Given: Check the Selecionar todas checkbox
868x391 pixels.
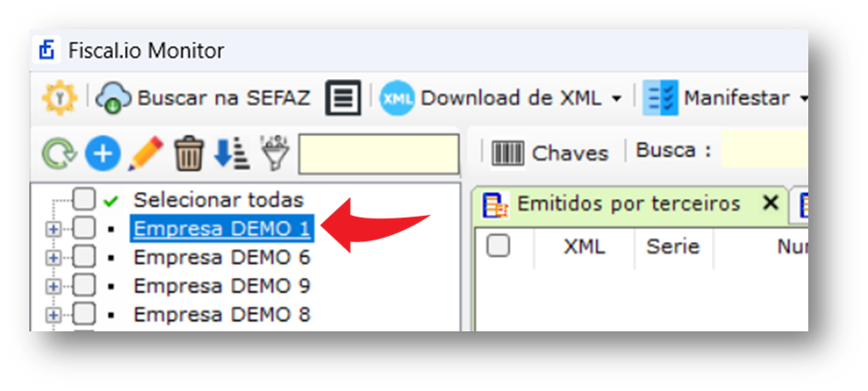Looking at the screenshot, I should (85, 200).
